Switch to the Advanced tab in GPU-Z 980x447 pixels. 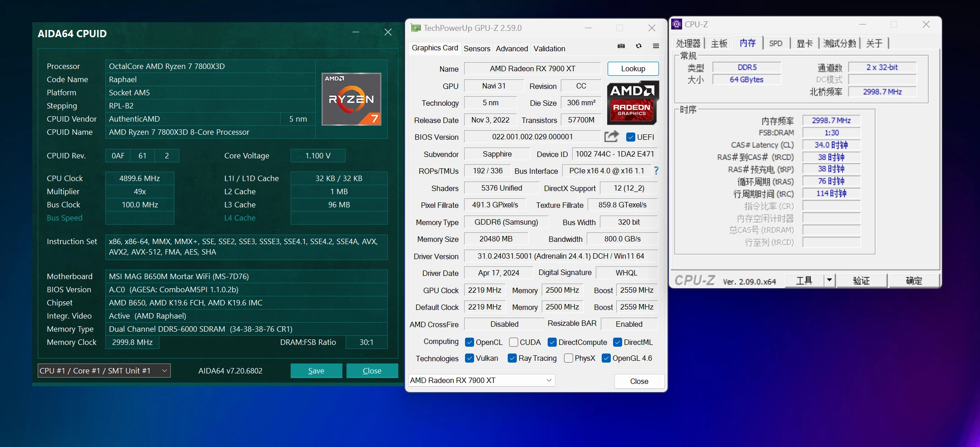512,49
